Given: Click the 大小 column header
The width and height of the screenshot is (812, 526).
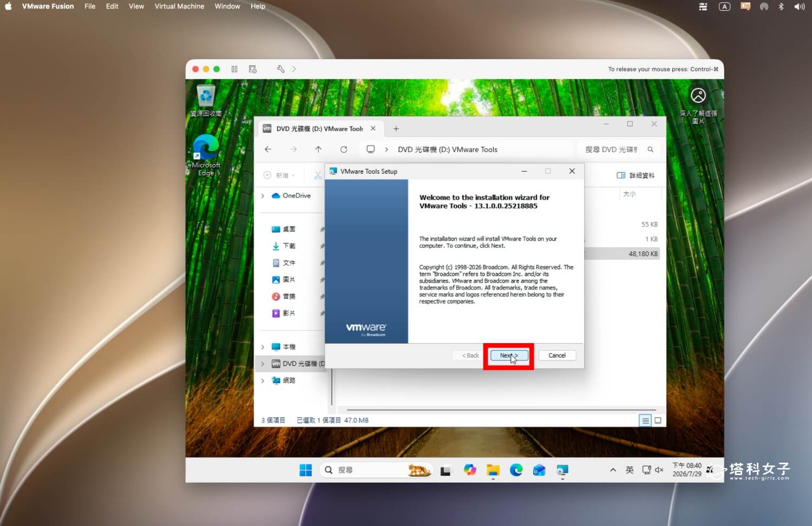Looking at the screenshot, I should (x=629, y=194).
